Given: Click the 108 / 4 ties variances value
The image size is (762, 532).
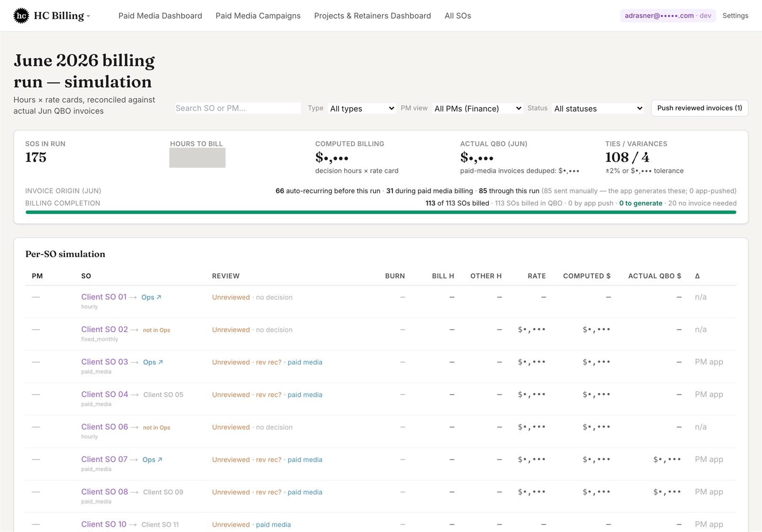Looking at the screenshot, I should (627, 158).
